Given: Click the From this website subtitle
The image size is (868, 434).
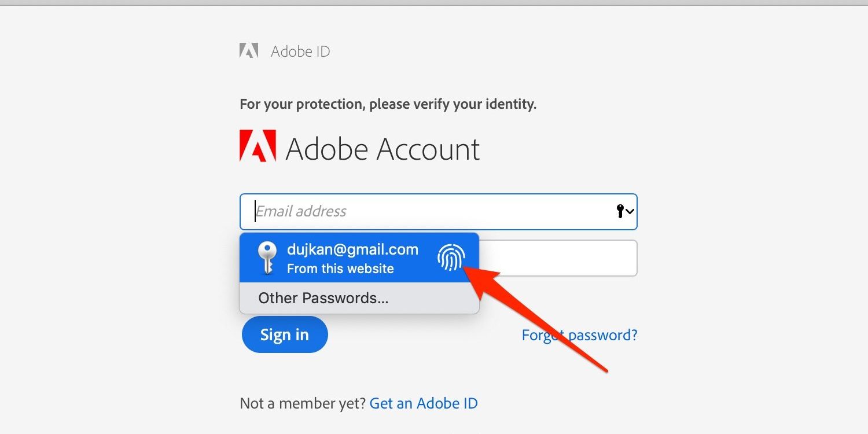Looking at the screenshot, I should point(340,269).
